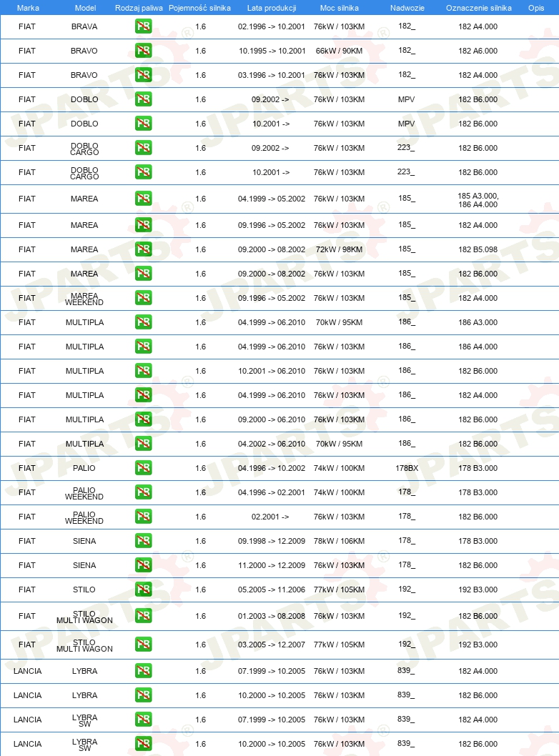The width and height of the screenshot is (559, 756).
Task: Click the 04.2002 -> 06.2010 production years
Action: [x=272, y=444]
